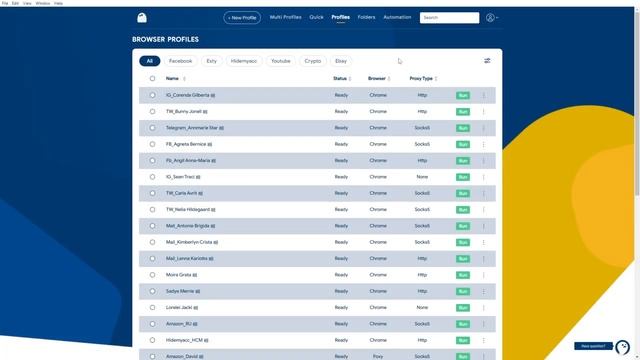The width and height of the screenshot is (640, 360).
Task: Select the FB_Agneta Bernice profile checkbox
Action: 152,144
